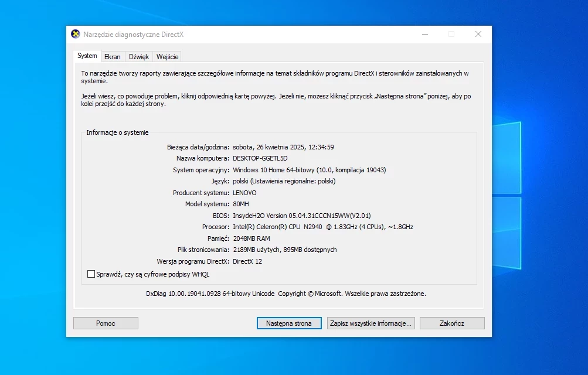Switch to the Ekran tab

112,57
